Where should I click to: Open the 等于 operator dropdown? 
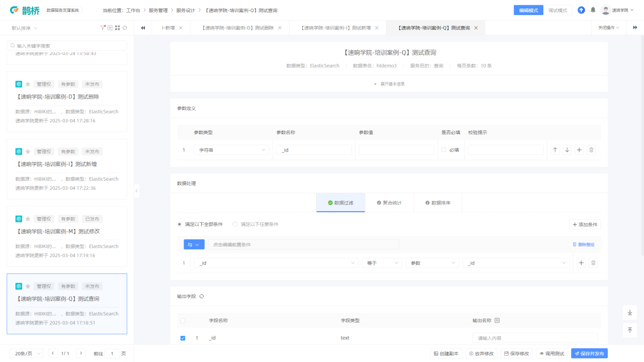point(382,263)
